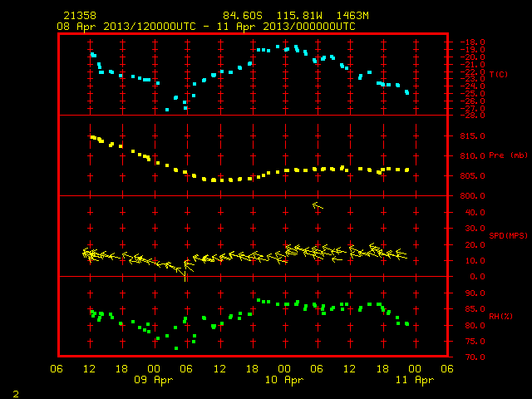This screenshot has height=399, width=532.
Task: Click the 70.0 humidity scale value
Action: click(x=475, y=357)
